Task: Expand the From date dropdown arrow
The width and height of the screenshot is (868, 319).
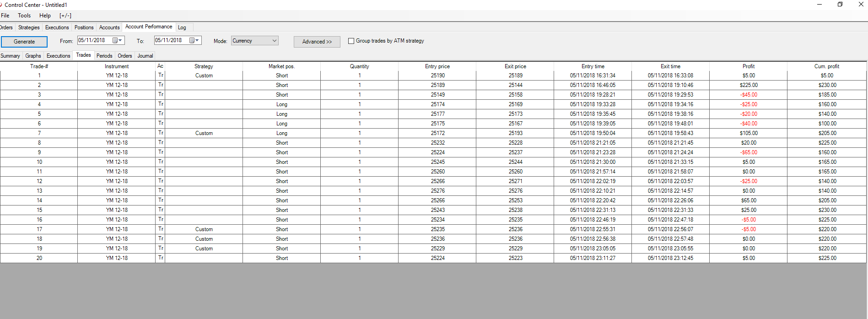Action: tap(120, 40)
